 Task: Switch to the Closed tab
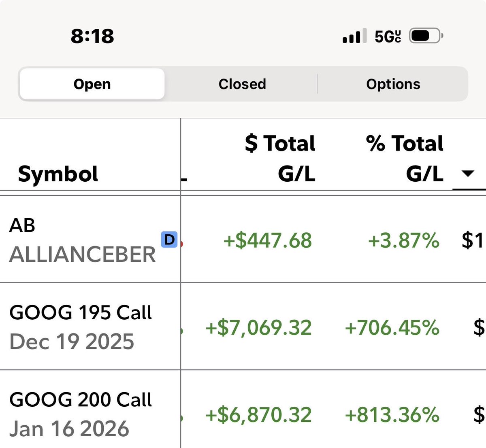[x=242, y=84]
